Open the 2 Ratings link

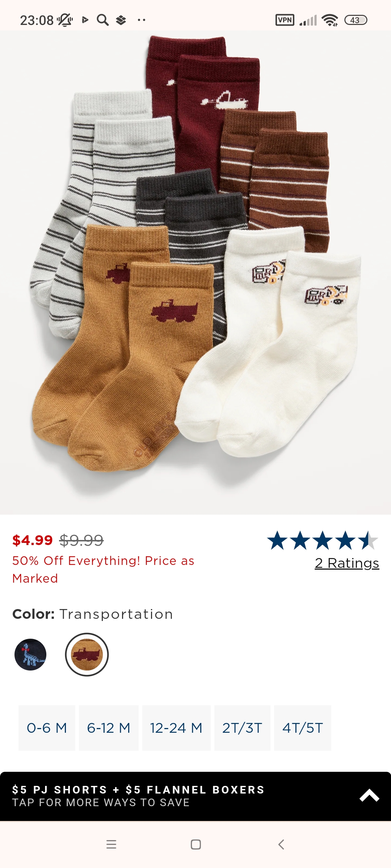[347, 563]
